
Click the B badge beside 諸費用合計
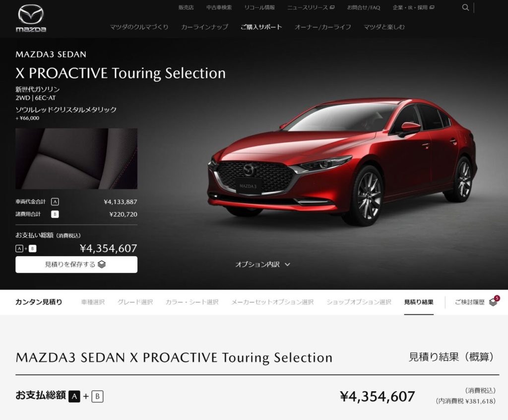55,214
